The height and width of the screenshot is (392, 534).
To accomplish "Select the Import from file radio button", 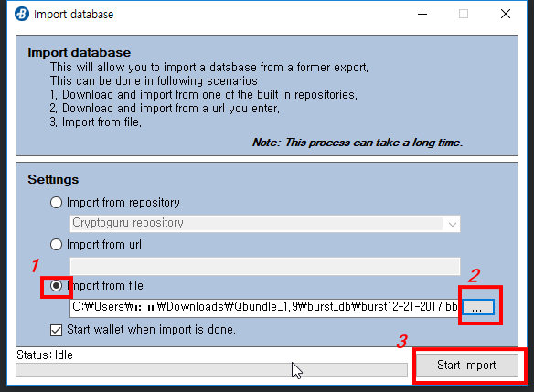I will click(x=56, y=285).
